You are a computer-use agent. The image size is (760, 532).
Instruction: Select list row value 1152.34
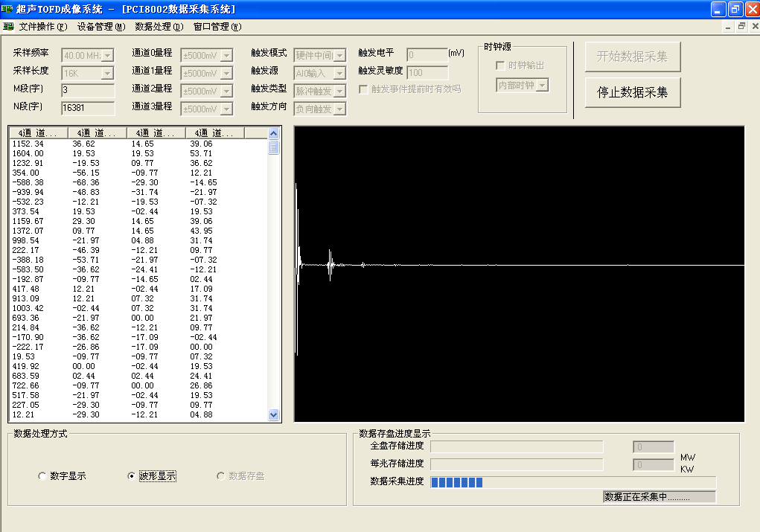(28, 144)
